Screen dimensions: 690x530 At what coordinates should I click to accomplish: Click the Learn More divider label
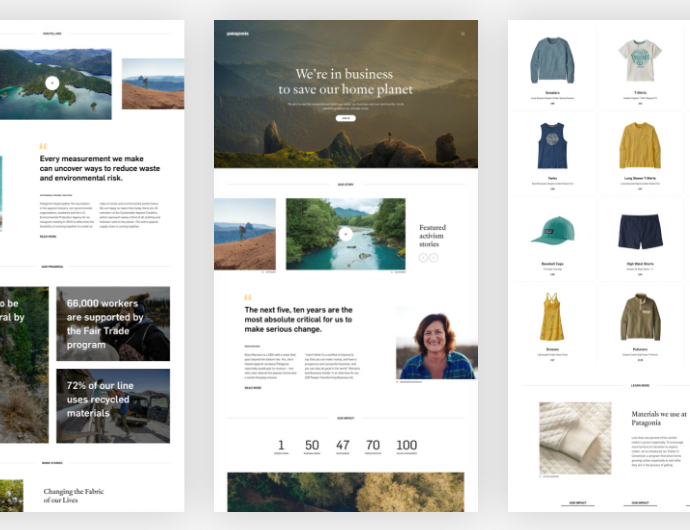pos(640,386)
